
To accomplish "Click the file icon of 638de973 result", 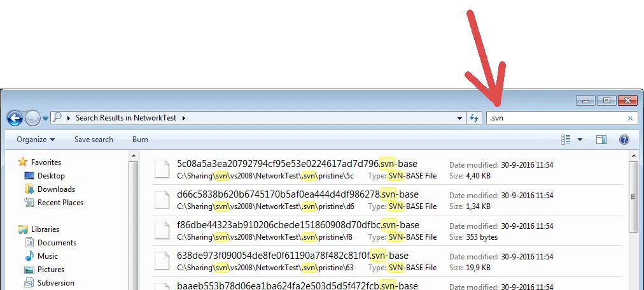I will point(162,261).
